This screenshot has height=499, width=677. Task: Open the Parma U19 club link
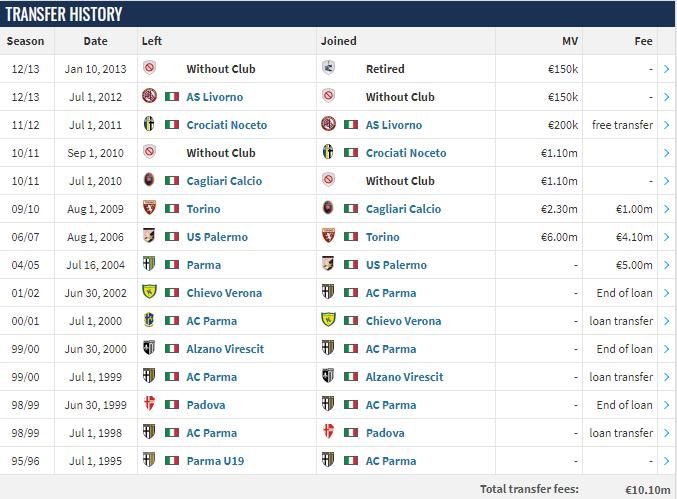[x=215, y=461]
